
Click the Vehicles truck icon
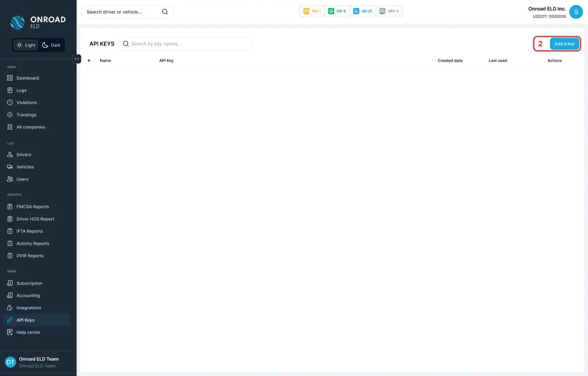click(10, 167)
